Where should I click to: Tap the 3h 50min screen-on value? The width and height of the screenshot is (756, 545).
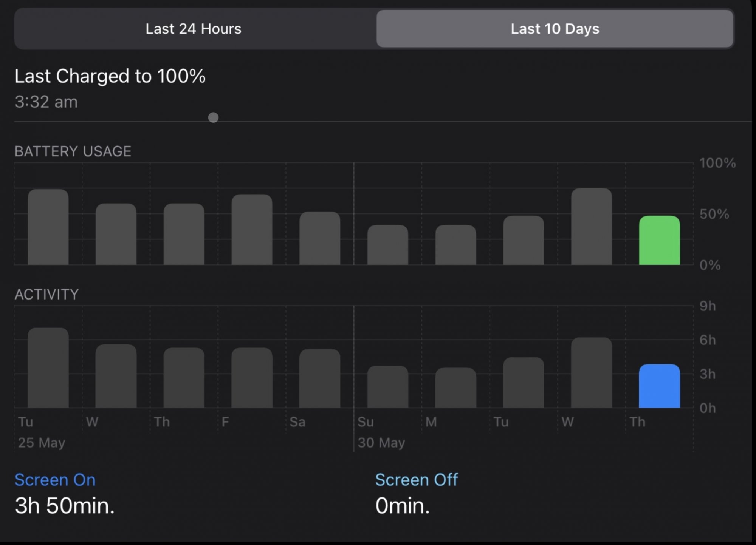pyautogui.click(x=64, y=506)
